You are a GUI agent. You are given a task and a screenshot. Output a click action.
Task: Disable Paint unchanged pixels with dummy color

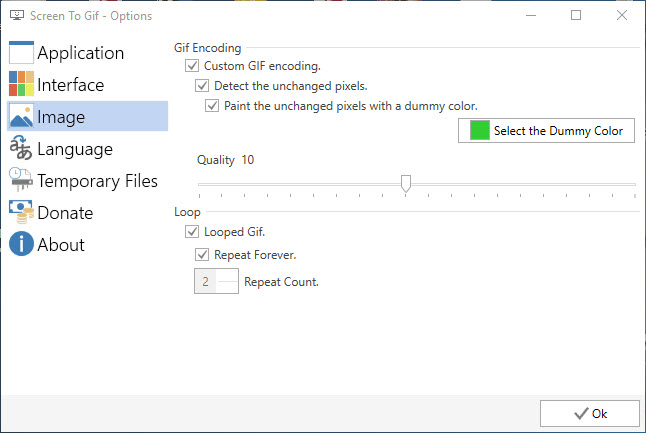tap(212, 105)
